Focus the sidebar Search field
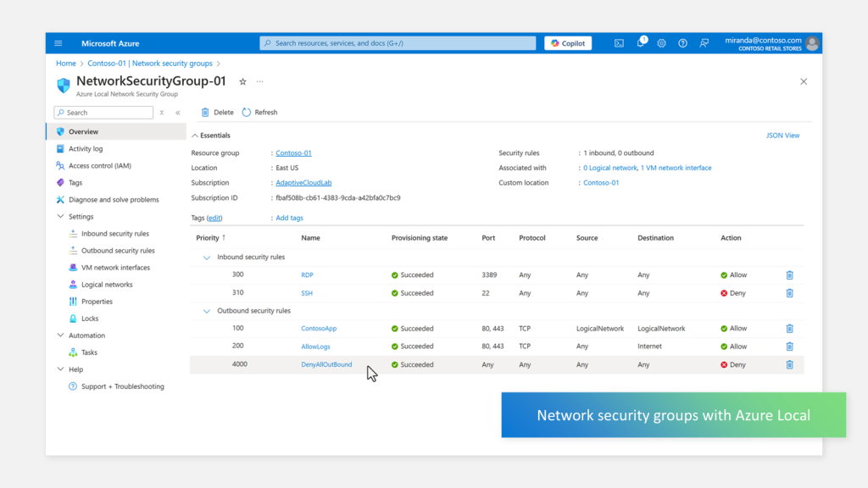This screenshot has height=488, width=868. coord(103,113)
